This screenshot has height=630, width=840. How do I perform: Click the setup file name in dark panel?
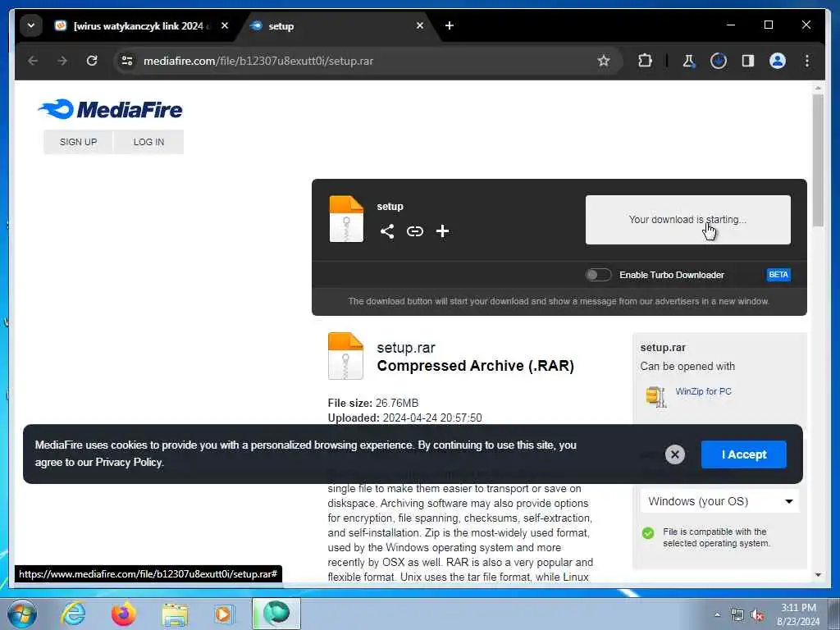pyautogui.click(x=390, y=207)
